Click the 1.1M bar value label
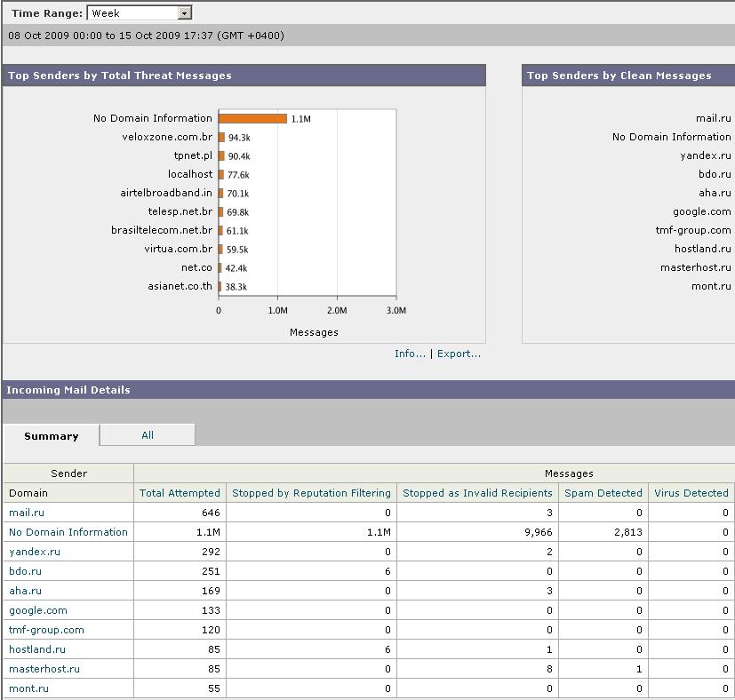The height and width of the screenshot is (700, 735). click(301, 119)
